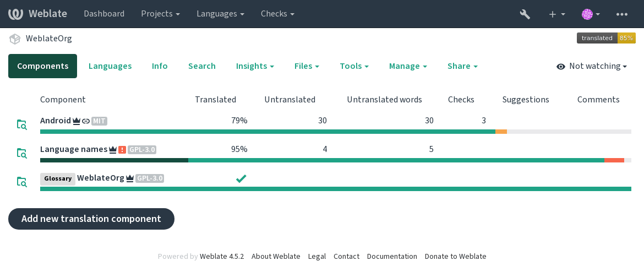Click the GPL-3.0 badge on WeblateOrg glossary
Screen dimensions: 644x277
click(150, 178)
